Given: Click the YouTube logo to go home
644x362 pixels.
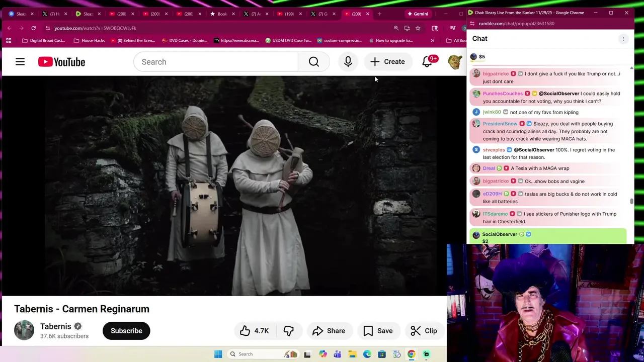Looking at the screenshot, I should [x=61, y=62].
